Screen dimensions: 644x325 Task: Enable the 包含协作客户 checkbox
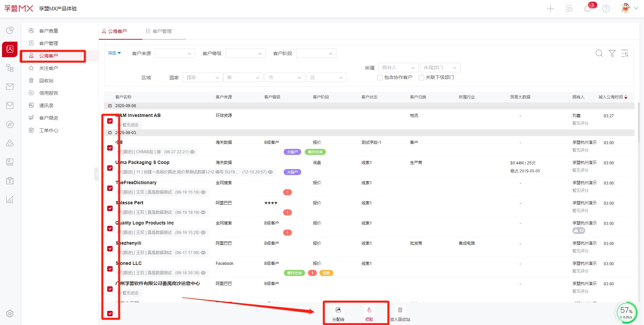[380, 78]
